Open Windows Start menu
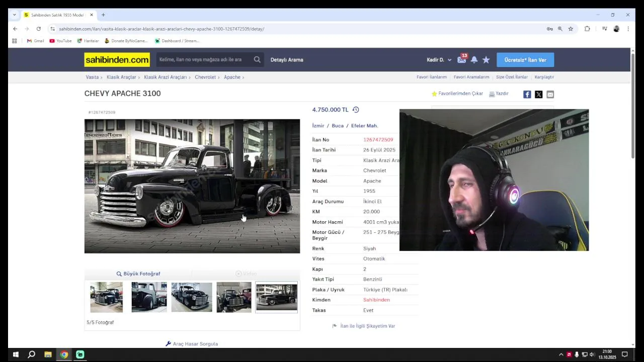This screenshot has height=362, width=644. pos(16,354)
